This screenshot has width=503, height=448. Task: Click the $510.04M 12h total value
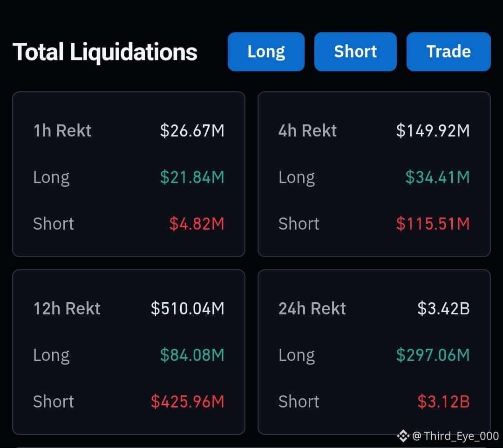(188, 308)
